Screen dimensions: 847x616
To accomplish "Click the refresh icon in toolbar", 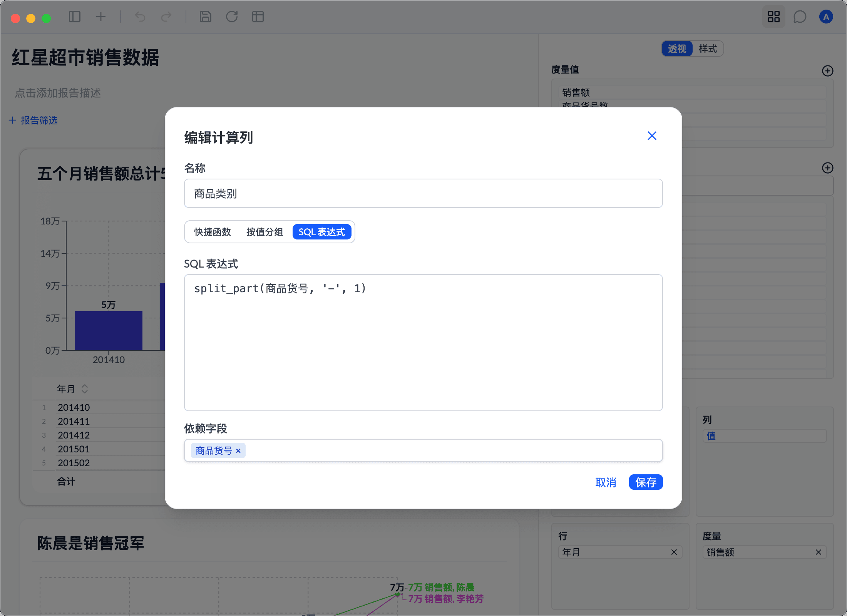I will pyautogui.click(x=232, y=17).
